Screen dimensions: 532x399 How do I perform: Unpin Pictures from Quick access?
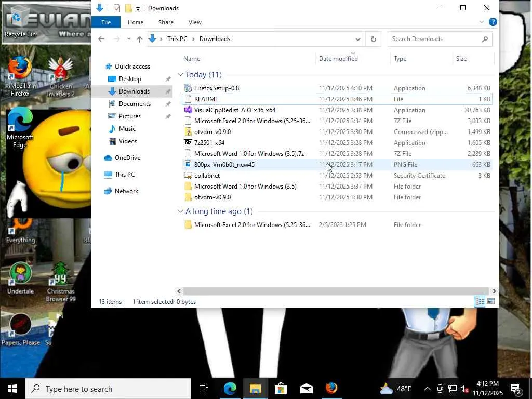click(168, 116)
